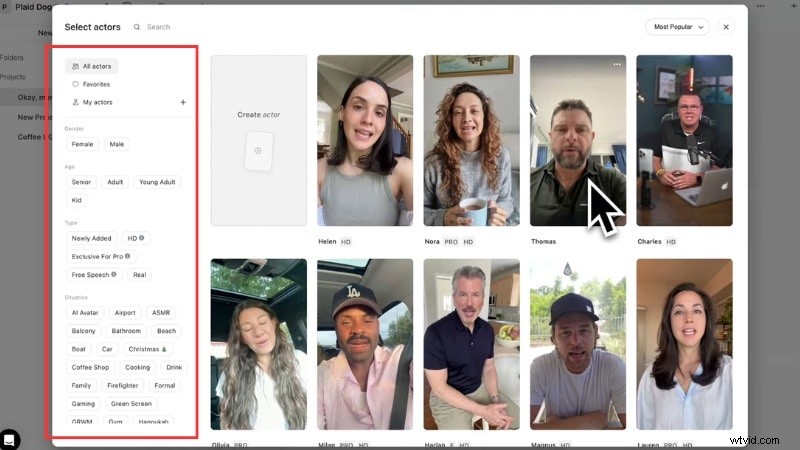Viewport: 800px width, 450px height.
Task: Select actor Lauren's thumbnail
Action: 684,344
